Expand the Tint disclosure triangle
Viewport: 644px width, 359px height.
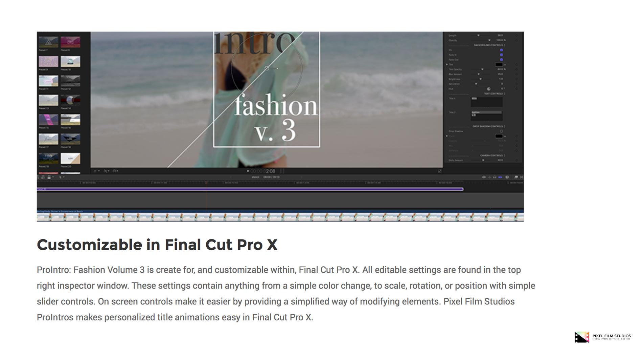(447, 64)
